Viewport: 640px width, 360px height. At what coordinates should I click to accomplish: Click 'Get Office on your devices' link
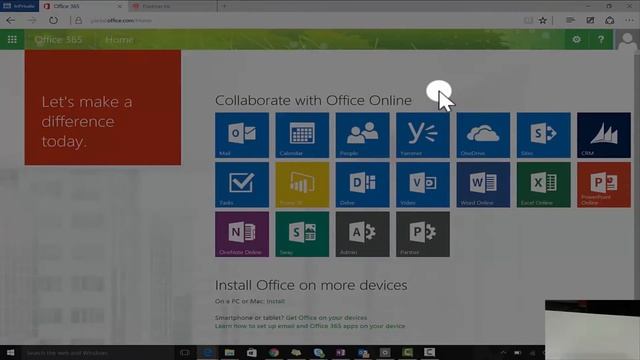(326, 318)
